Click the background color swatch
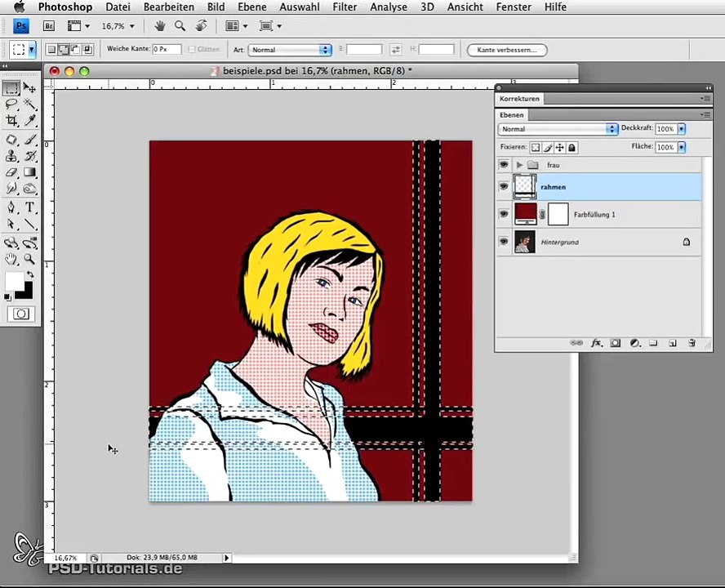The image size is (725, 588). 25,292
